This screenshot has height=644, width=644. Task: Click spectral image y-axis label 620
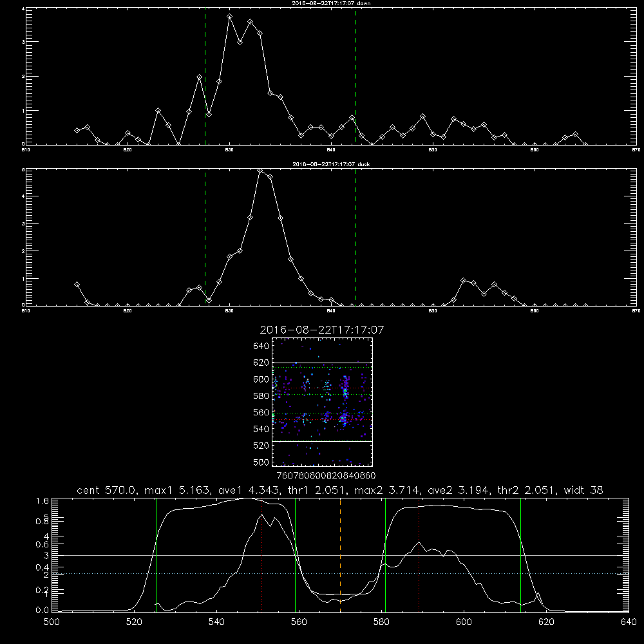(261, 363)
